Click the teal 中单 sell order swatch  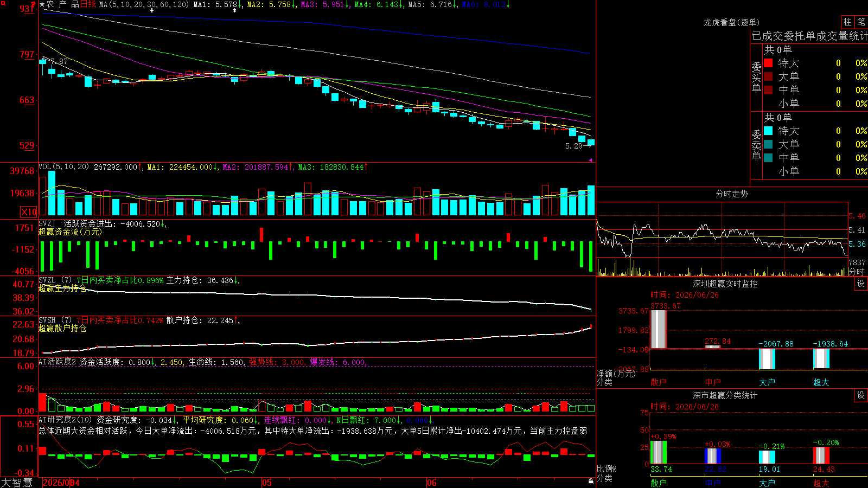[768, 158]
